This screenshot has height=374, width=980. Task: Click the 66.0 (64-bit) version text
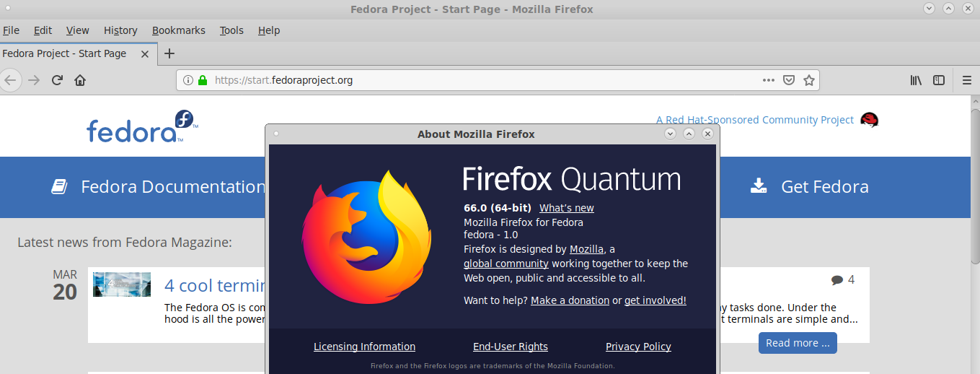(x=498, y=208)
